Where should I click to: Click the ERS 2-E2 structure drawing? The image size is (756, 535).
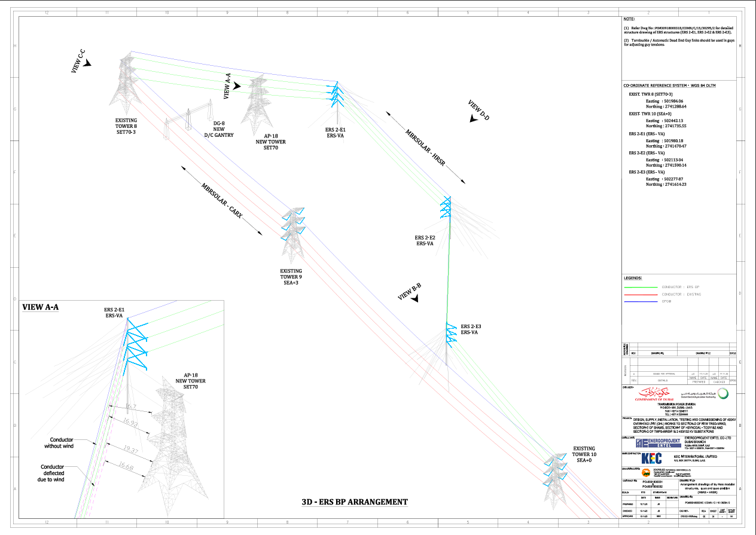446,216
